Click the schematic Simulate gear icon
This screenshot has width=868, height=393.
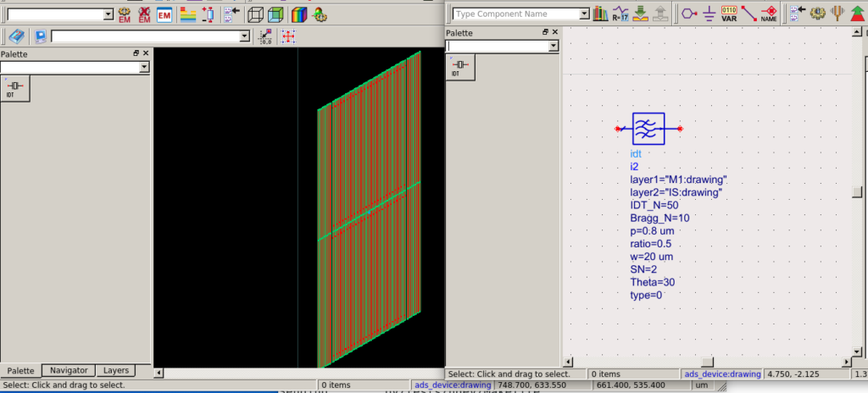click(818, 14)
